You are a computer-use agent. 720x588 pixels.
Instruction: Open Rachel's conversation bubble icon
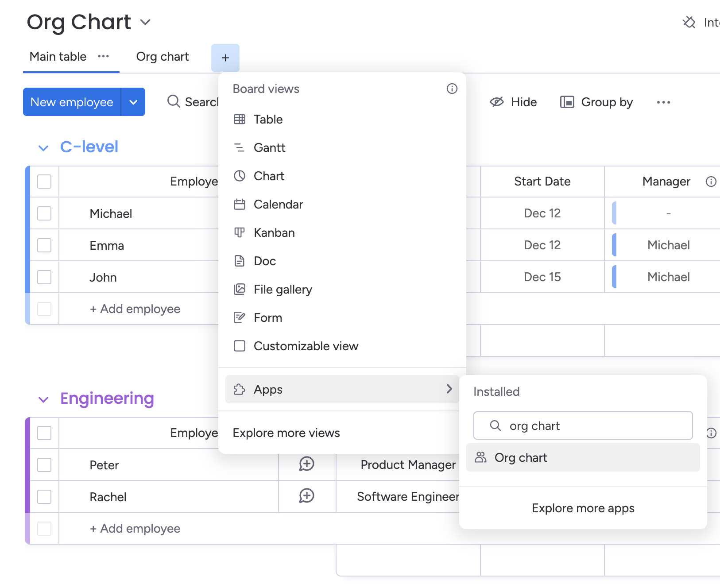(x=306, y=496)
